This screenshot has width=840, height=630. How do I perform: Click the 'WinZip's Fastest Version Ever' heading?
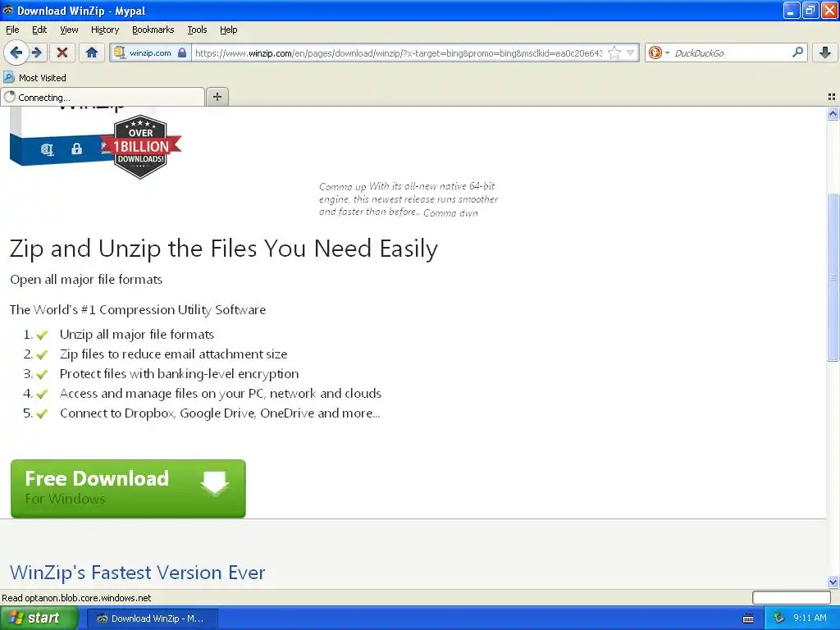[x=137, y=572]
